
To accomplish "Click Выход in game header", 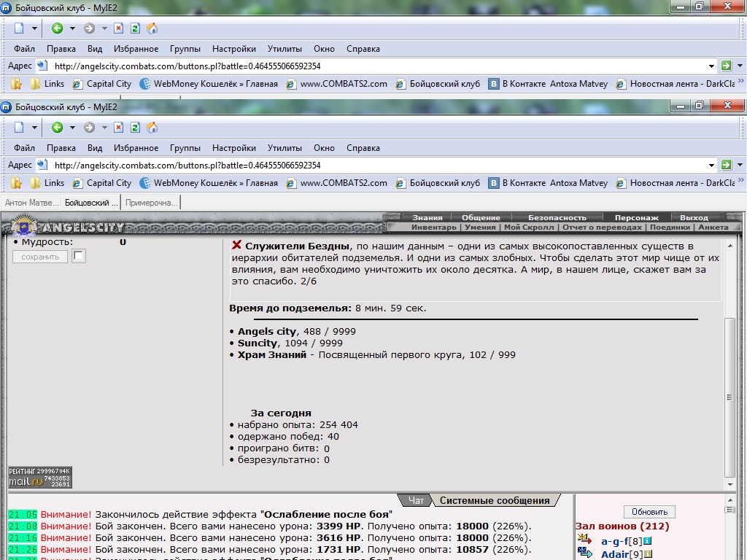I will pos(694,217).
